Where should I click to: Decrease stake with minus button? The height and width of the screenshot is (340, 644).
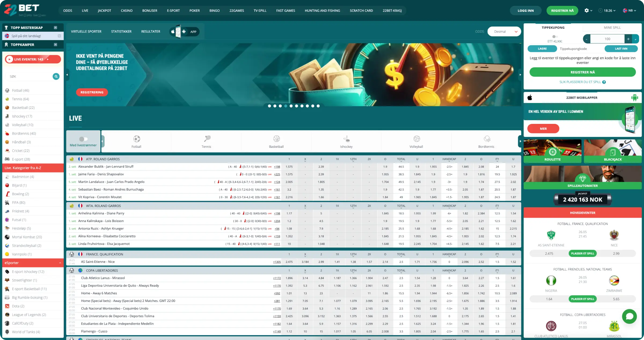pos(587,39)
